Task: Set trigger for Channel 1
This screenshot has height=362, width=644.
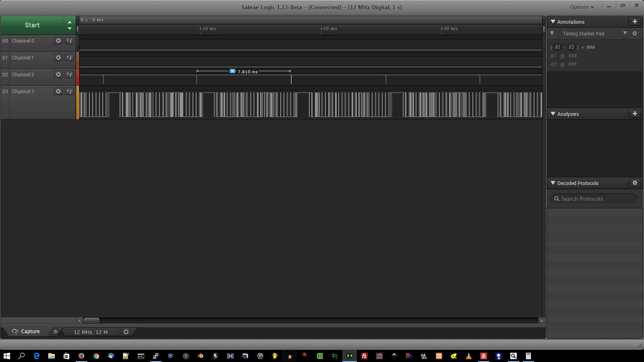Action: 69,58
